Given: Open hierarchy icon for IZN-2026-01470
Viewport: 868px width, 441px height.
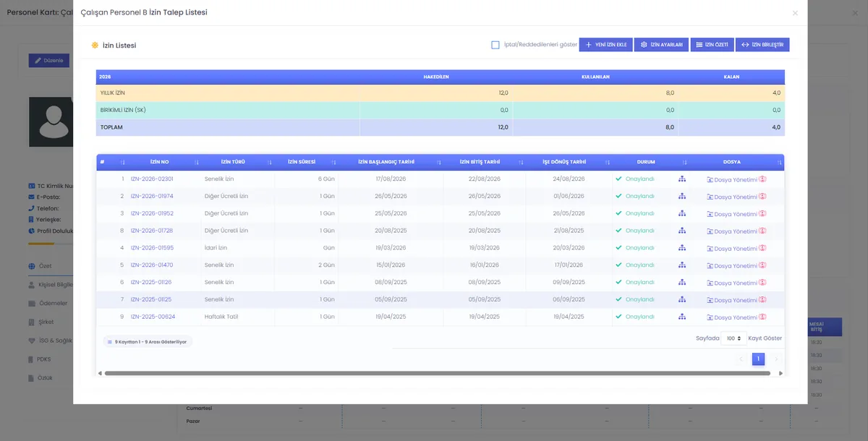Looking at the screenshot, I should 681,265.
